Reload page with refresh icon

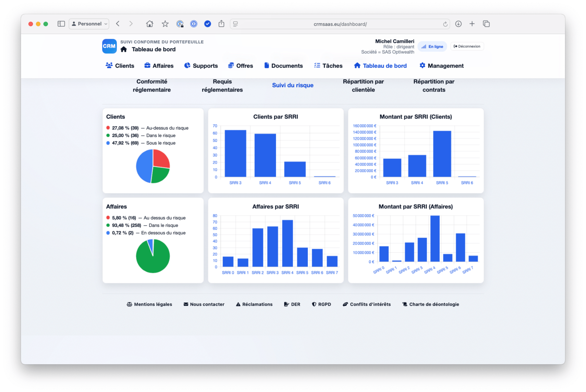(445, 24)
